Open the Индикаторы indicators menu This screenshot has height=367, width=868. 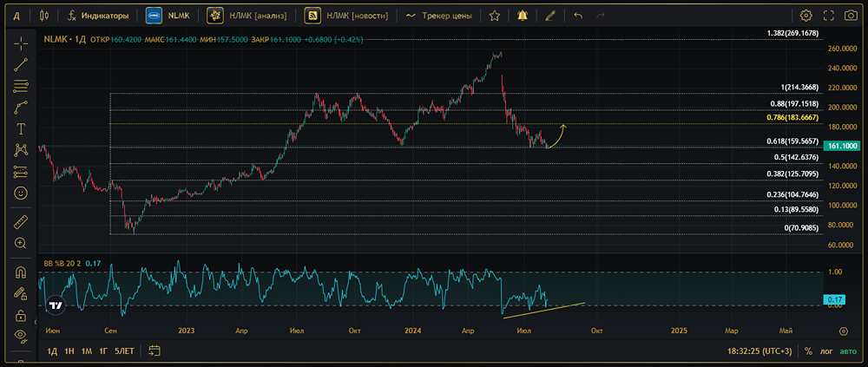tap(98, 16)
